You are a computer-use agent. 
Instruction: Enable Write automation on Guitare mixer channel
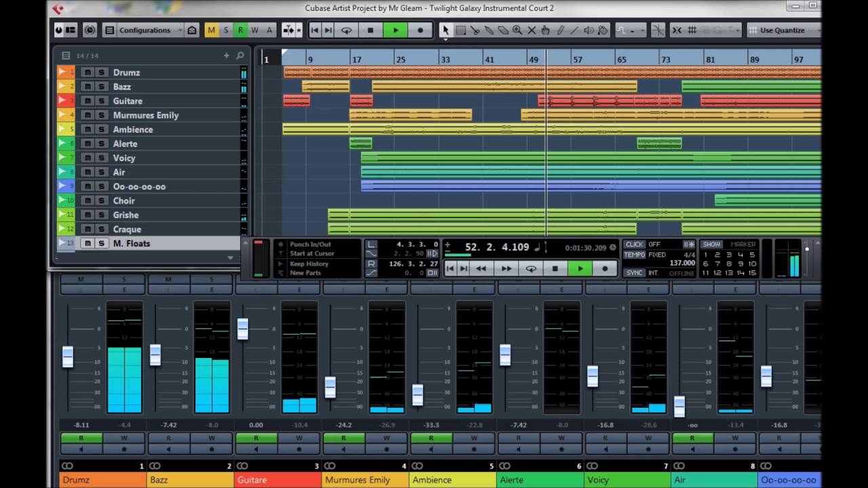(x=298, y=438)
